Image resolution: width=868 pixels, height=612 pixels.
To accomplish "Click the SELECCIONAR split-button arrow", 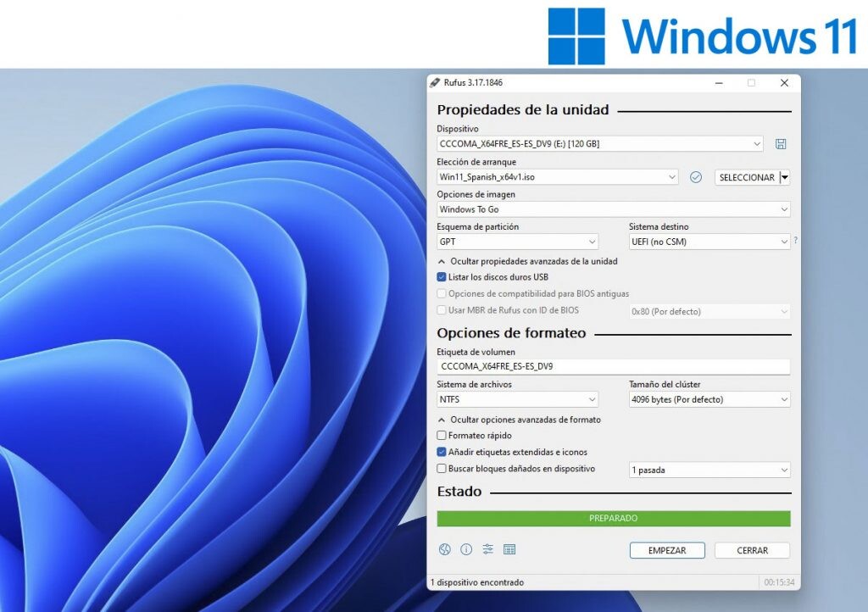I will coord(787,177).
